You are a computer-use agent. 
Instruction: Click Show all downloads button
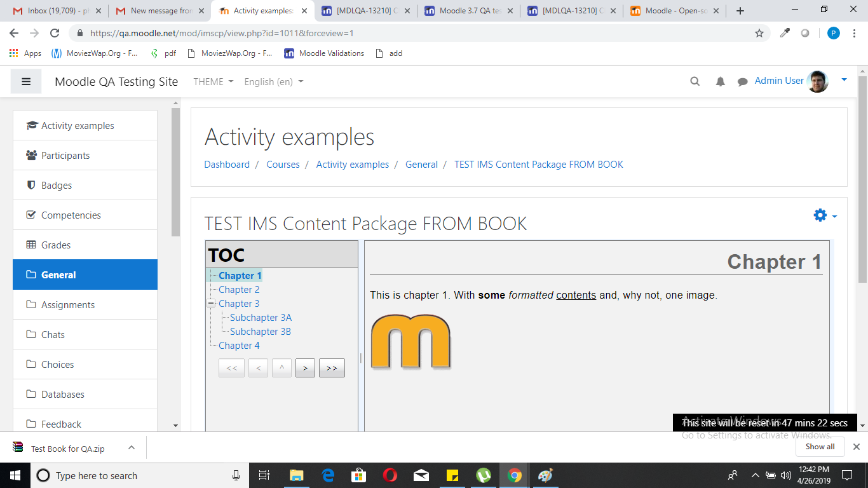[820, 447]
